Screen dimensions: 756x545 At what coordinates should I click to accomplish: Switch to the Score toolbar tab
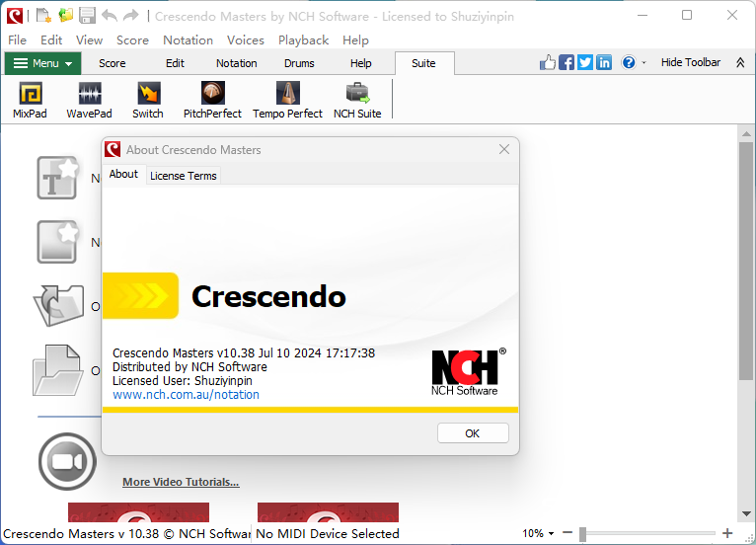pos(113,63)
